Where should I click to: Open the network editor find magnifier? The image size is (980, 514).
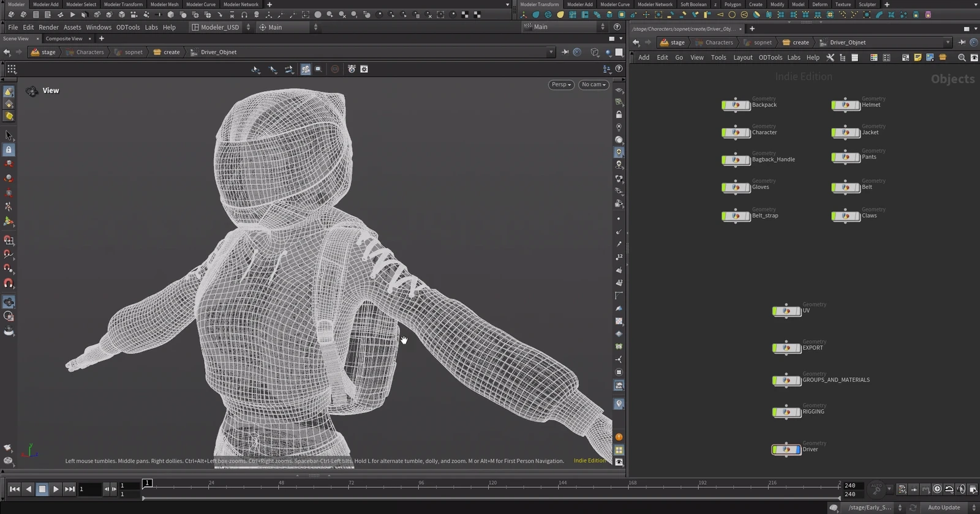(961, 58)
